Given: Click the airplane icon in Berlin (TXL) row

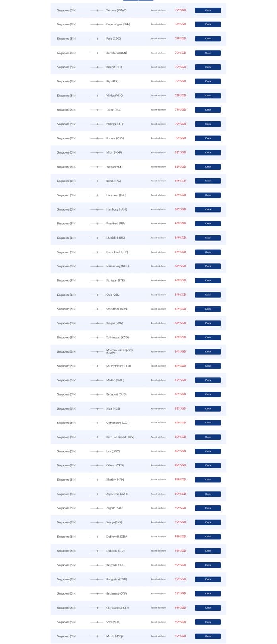Looking at the screenshot, I should (97, 181).
